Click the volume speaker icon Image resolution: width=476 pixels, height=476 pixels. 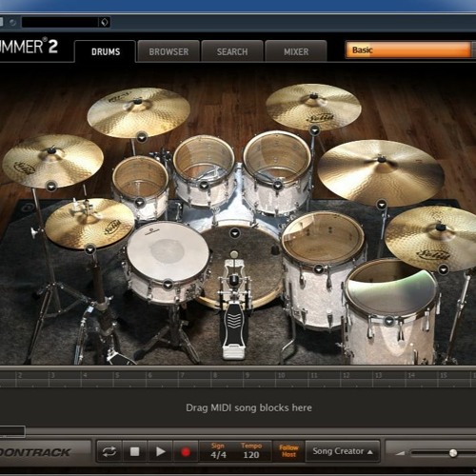pos(400,453)
